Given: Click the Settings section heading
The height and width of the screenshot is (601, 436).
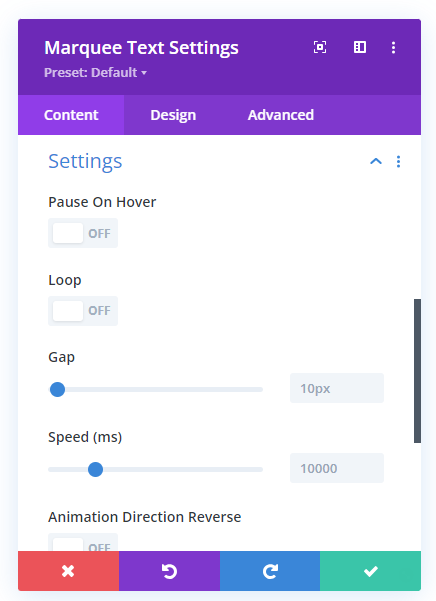Looking at the screenshot, I should click(85, 161).
